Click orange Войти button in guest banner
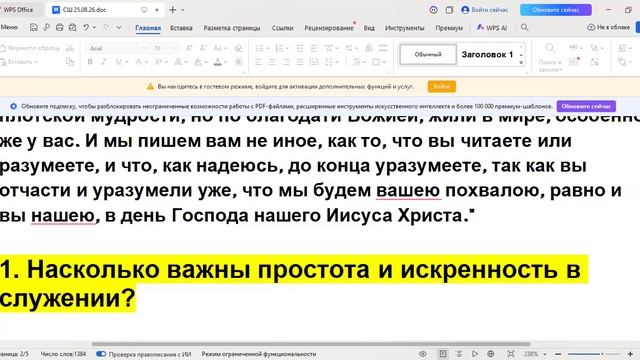The height and width of the screenshot is (360, 640). click(442, 87)
